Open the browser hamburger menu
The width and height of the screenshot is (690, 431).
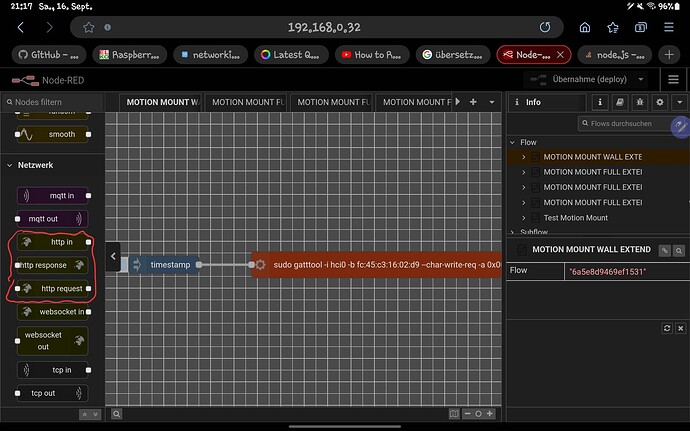pos(669,27)
